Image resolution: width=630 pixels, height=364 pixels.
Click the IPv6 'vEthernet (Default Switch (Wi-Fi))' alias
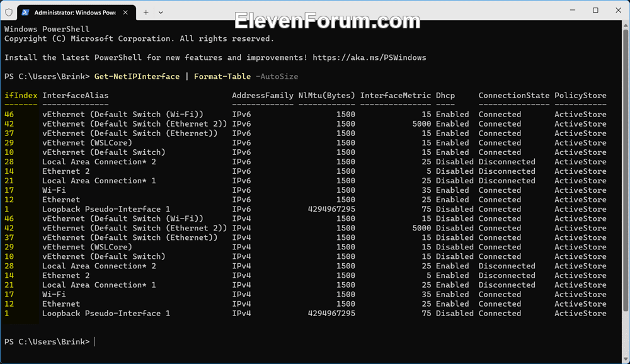coord(123,114)
